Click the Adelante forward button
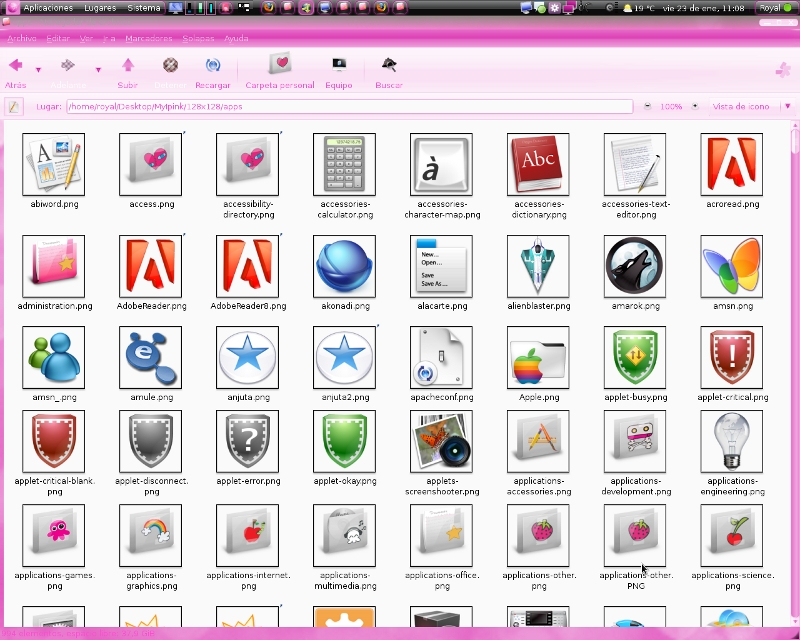This screenshot has height=640, width=800. tap(68, 72)
